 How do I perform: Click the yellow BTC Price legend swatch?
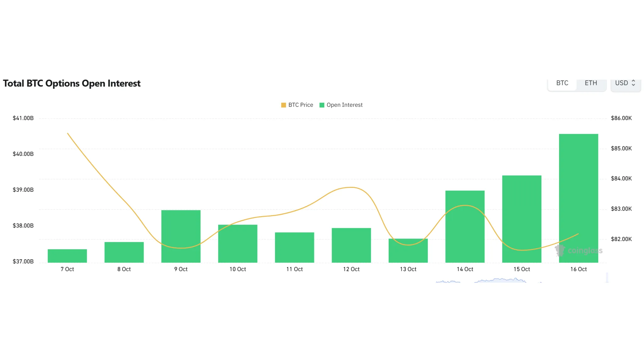[x=283, y=105]
